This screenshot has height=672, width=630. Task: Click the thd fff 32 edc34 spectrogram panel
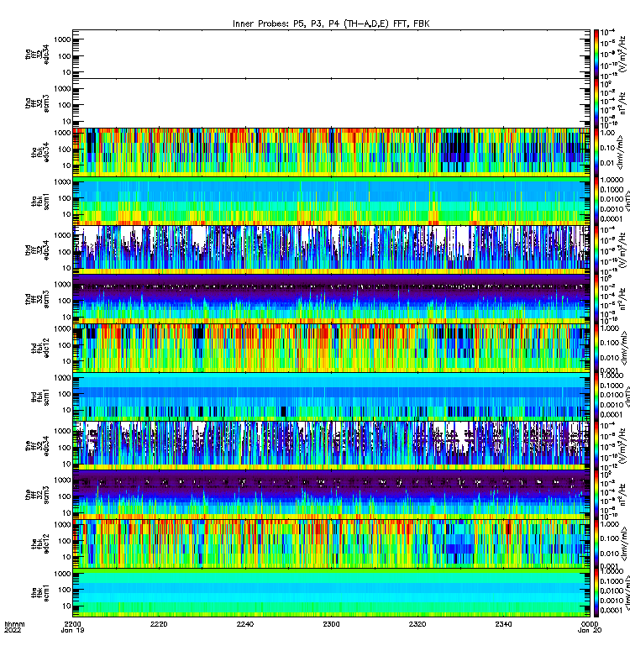point(331,249)
